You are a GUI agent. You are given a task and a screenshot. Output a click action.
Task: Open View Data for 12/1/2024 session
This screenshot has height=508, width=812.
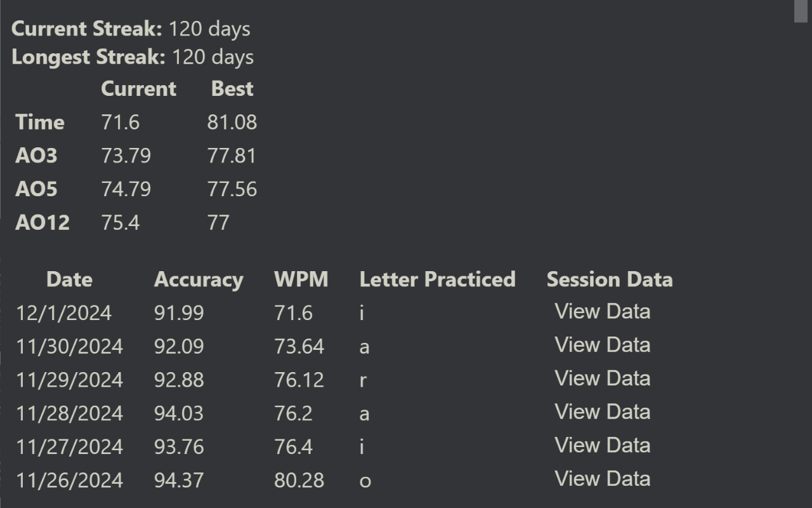click(x=602, y=312)
